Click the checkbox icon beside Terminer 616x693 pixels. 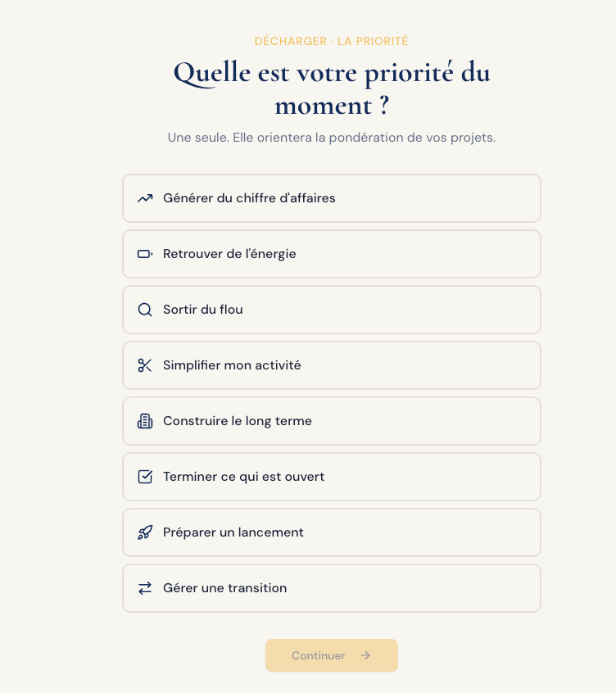click(x=145, y=477)
